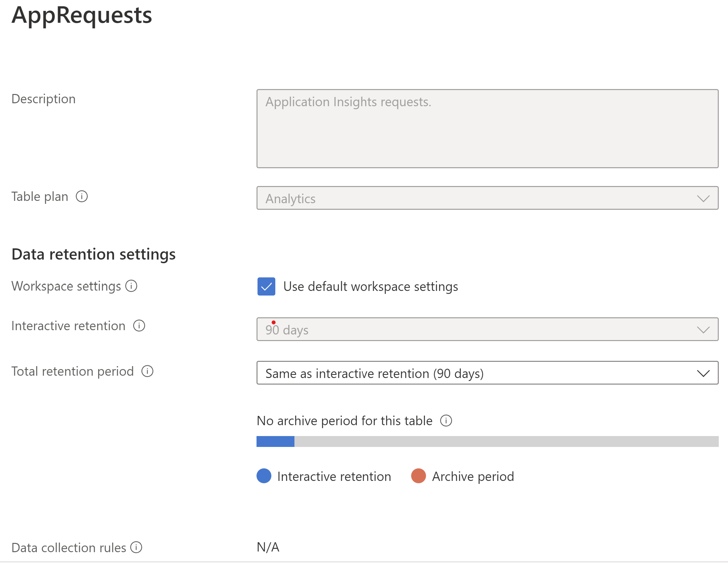Click the archive period info icon
Viewport: 728px width, 566px height.
tap(446, 421)
